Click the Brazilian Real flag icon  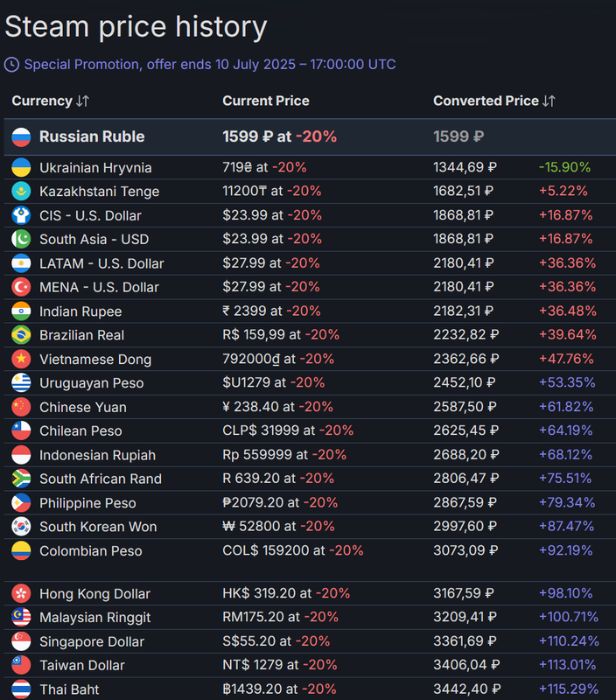[x=21, y=335]
